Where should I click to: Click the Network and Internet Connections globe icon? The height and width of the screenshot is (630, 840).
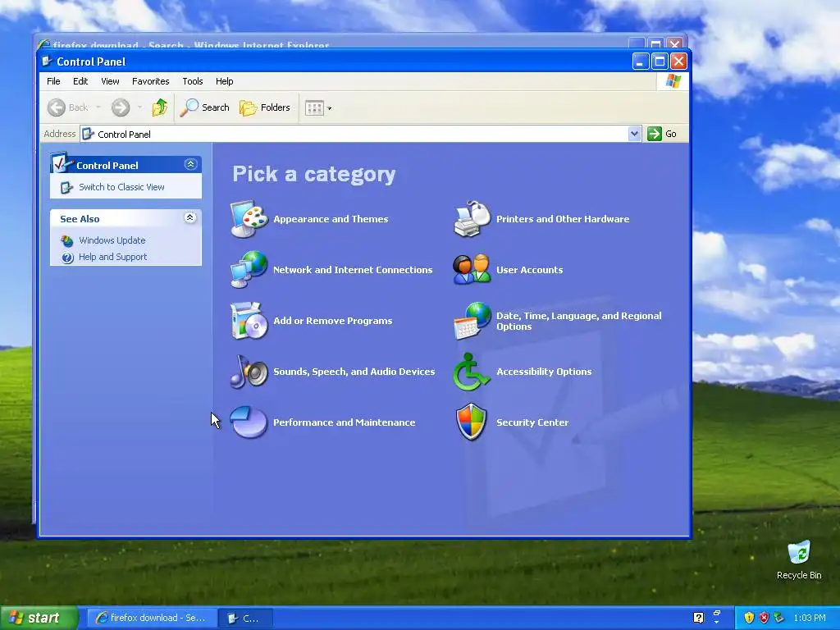click(x=249, y=269)
